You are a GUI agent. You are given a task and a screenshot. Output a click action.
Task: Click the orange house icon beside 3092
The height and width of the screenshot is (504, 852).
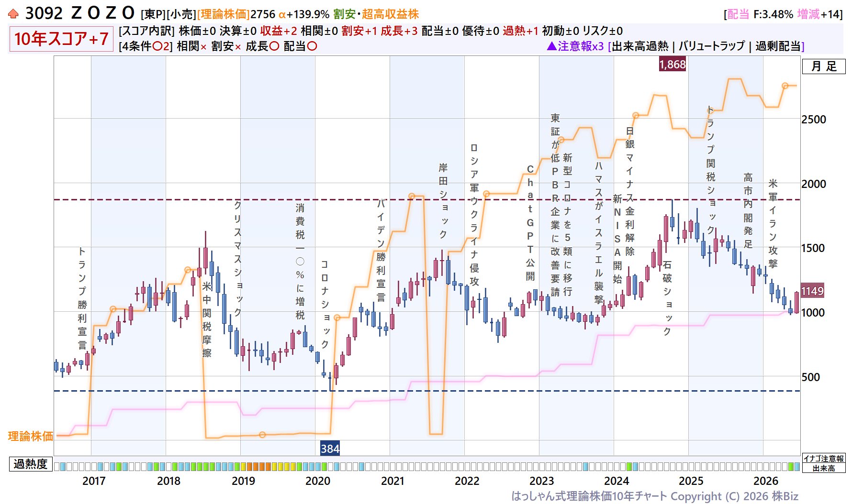pyautogui.click(x=13, y=14)
